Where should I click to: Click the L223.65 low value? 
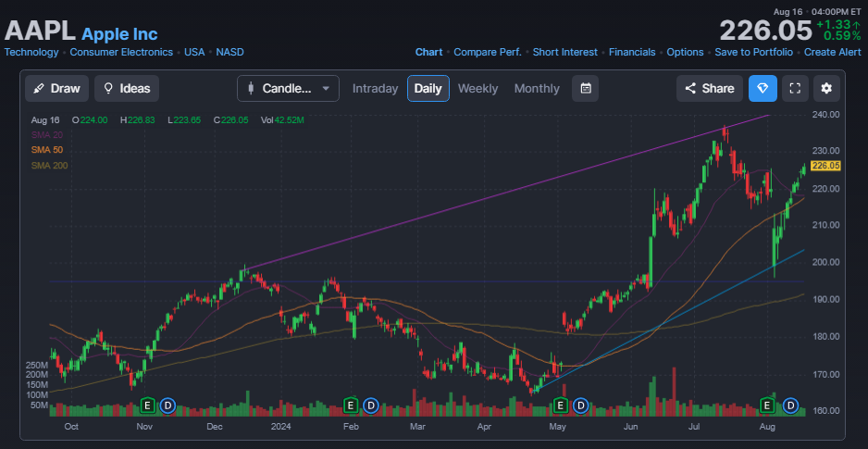(184, 119)
